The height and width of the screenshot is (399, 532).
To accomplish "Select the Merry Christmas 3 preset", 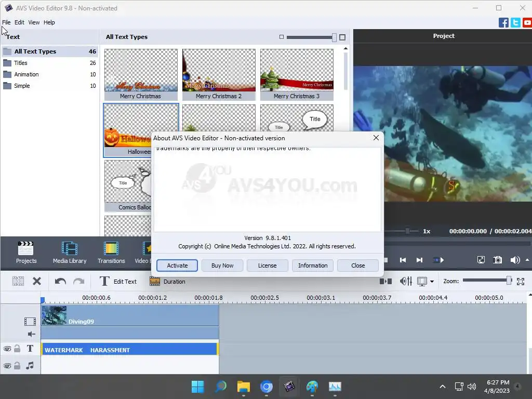I will 297,74.
